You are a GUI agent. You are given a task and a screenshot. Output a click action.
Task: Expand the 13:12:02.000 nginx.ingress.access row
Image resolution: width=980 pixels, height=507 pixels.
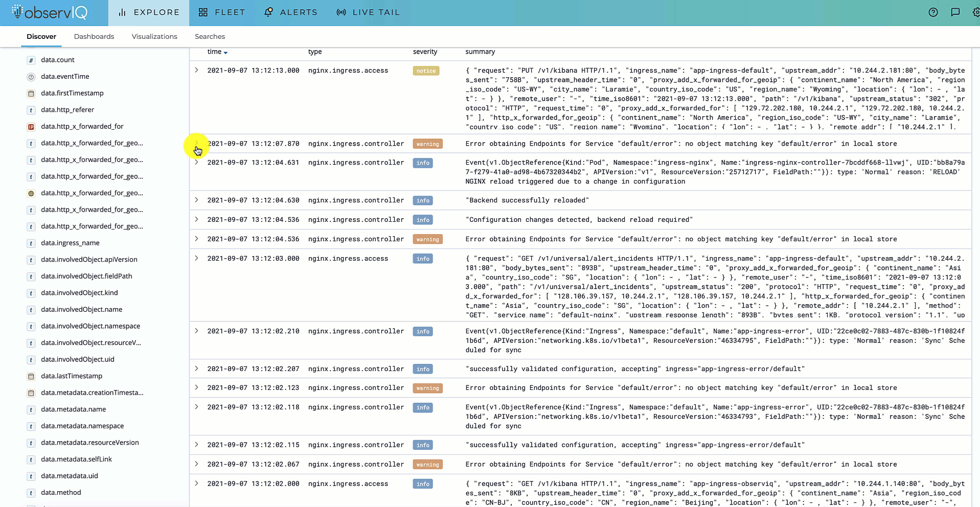pyautogui.click(x=196, y=483)
